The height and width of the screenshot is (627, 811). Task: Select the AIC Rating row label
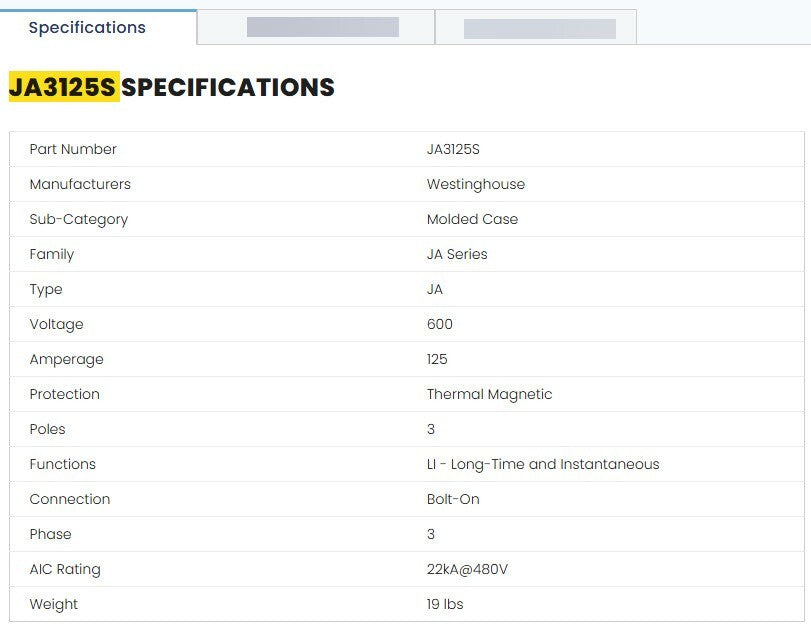click(65, 569)
